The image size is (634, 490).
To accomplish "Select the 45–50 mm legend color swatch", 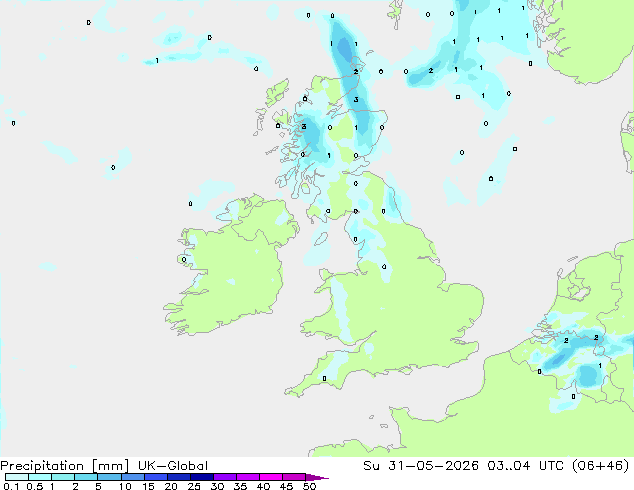I will pyautogui.click(x=294, y=477).
